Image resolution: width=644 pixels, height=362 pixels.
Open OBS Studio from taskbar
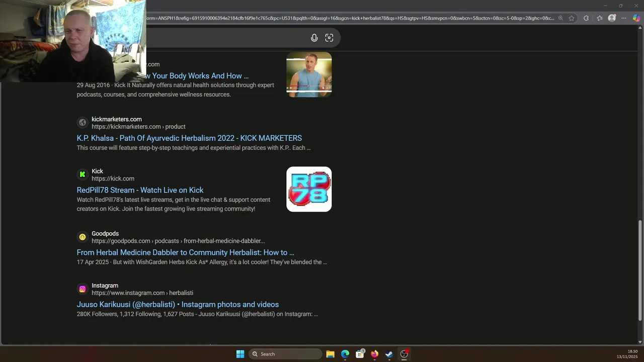pos(404,354)
